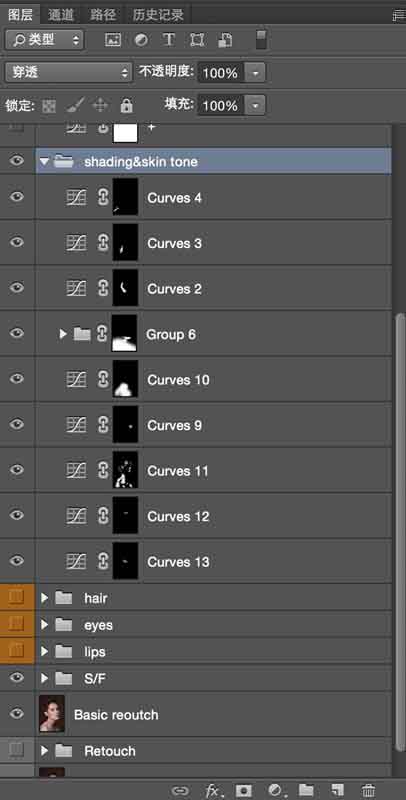Switch to the 通道 tab

61,15
